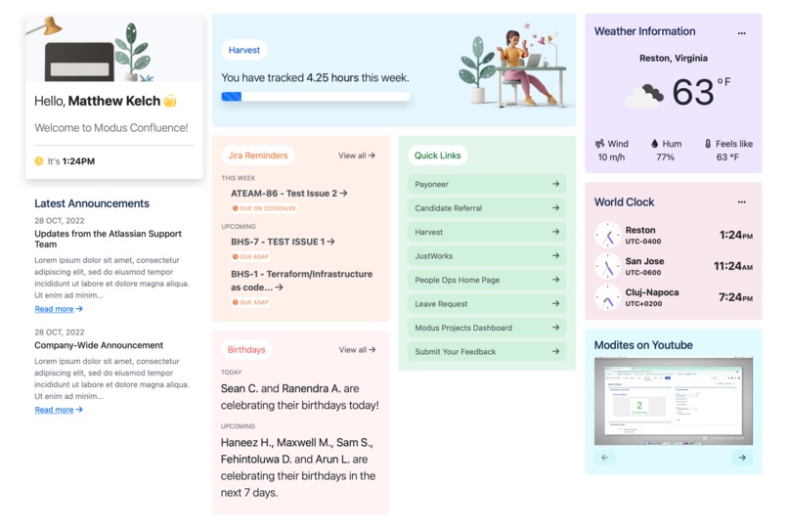Click the Humidity 77% value
The height and width of the screenshot is (532, 788).
[x=665, y=157]
